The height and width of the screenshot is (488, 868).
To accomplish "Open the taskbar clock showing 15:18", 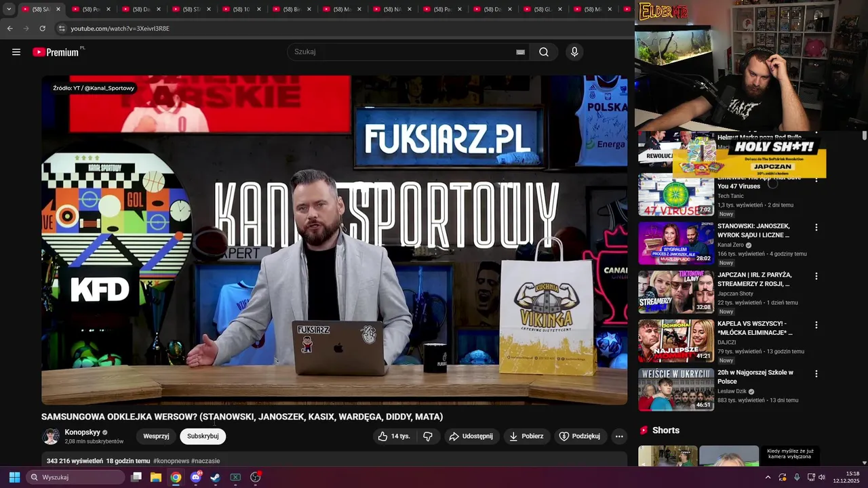I will click(846, 477).
